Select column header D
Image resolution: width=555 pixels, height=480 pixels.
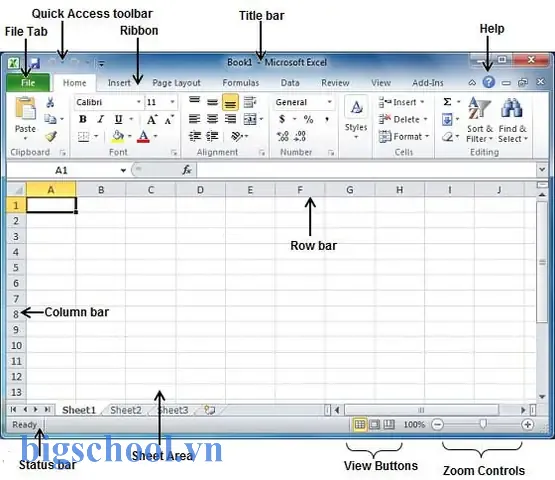[x=200, y=190]
